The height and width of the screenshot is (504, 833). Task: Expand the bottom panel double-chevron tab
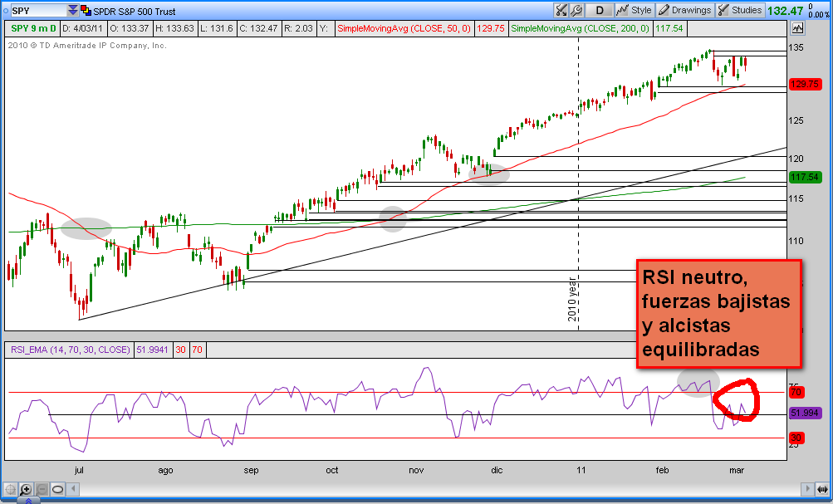pos(29,500)
